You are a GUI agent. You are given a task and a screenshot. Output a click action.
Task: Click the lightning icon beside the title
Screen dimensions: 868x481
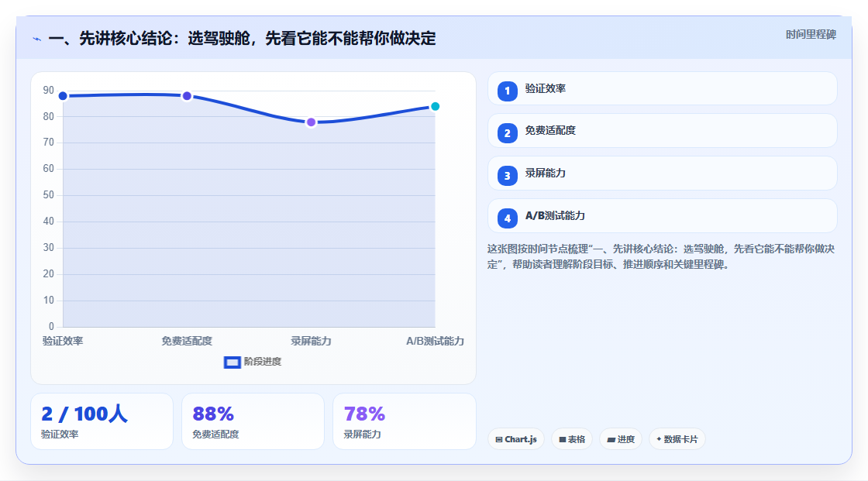tap(37, 40)
